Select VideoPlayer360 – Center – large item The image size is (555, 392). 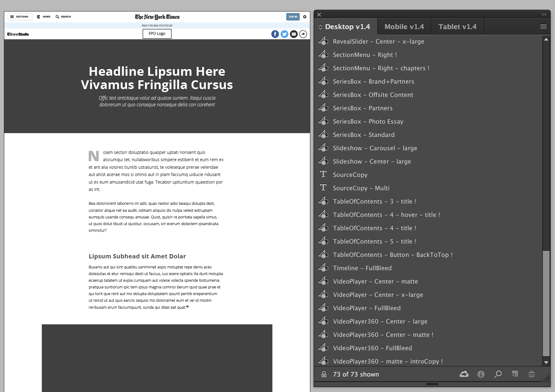coord(428,321)
